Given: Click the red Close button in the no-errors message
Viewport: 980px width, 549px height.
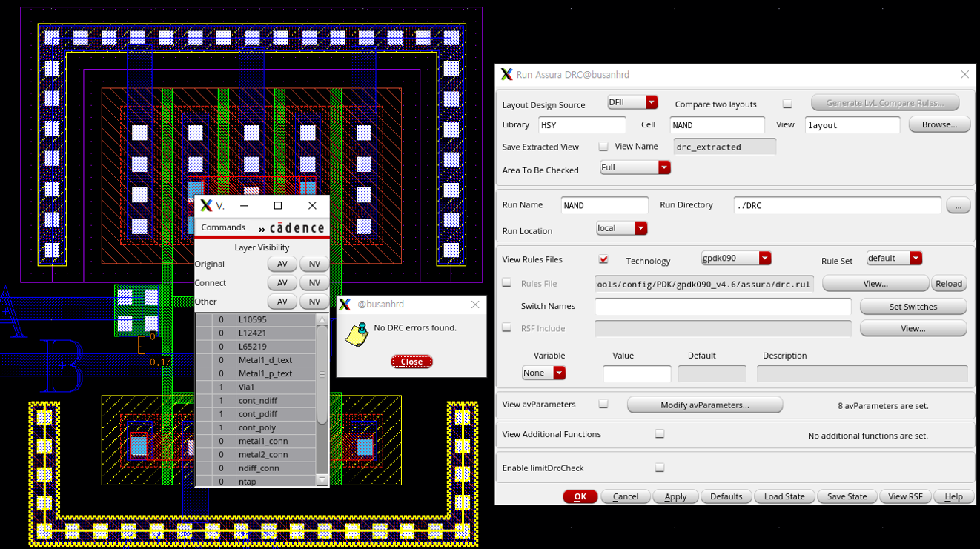Looking at the screenshot, I should (411, 362).
